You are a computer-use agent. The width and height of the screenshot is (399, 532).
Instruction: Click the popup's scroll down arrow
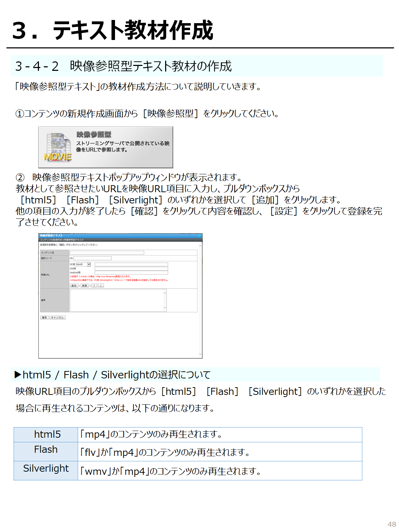coord(200,355)
